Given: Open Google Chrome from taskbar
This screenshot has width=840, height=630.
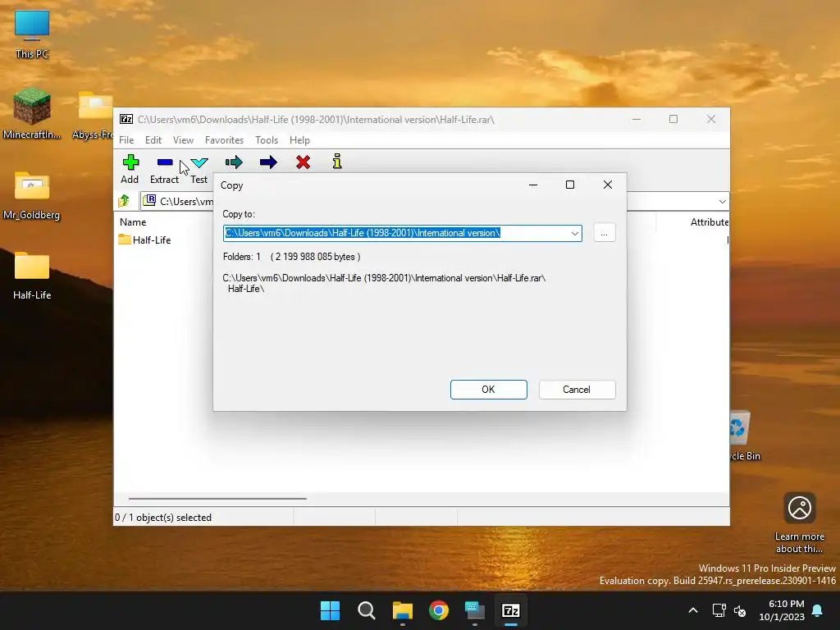Looking at the screenshot, I should [x=439, y=610].
